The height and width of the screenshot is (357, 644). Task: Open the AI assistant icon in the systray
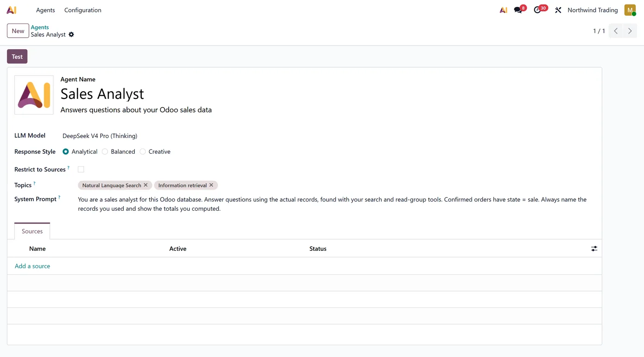pyautogui.click(x=503, y=10)
